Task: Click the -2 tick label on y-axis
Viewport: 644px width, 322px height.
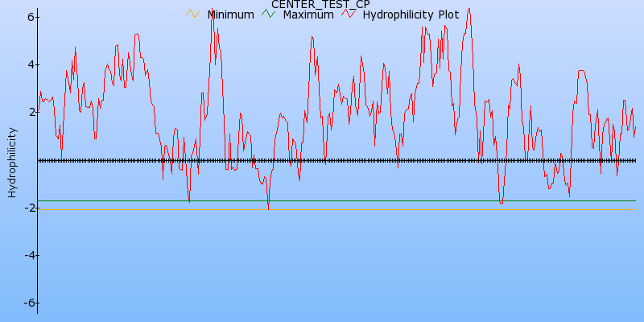Action: click(x=27, y=208)
